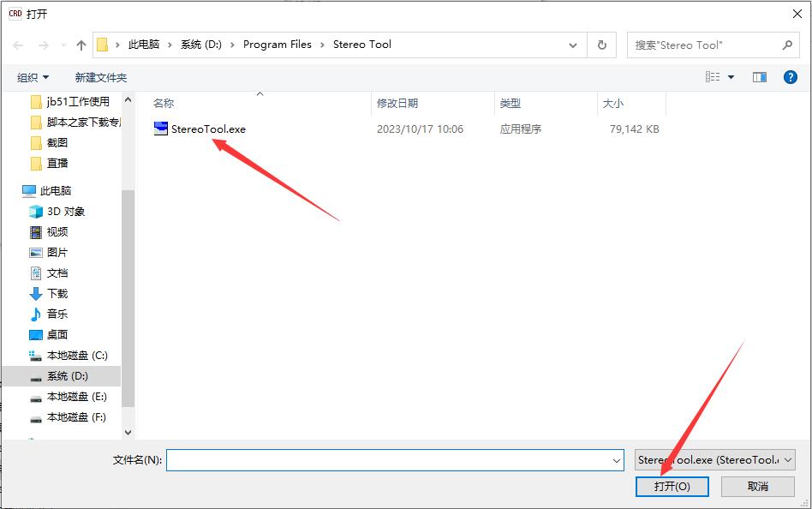This screenshot has height=509, width=812.
Task: Click the 下载 blue arrow icon
Action: click(36, 294)
